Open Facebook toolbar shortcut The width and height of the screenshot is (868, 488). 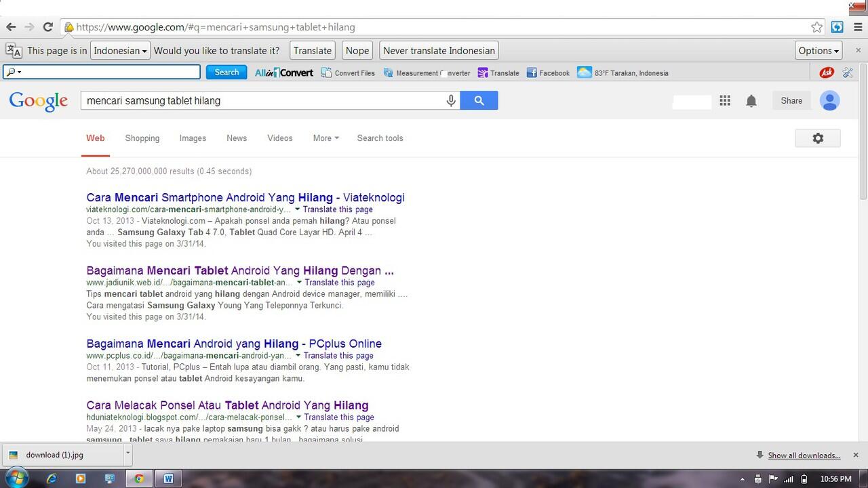point(548,73)
